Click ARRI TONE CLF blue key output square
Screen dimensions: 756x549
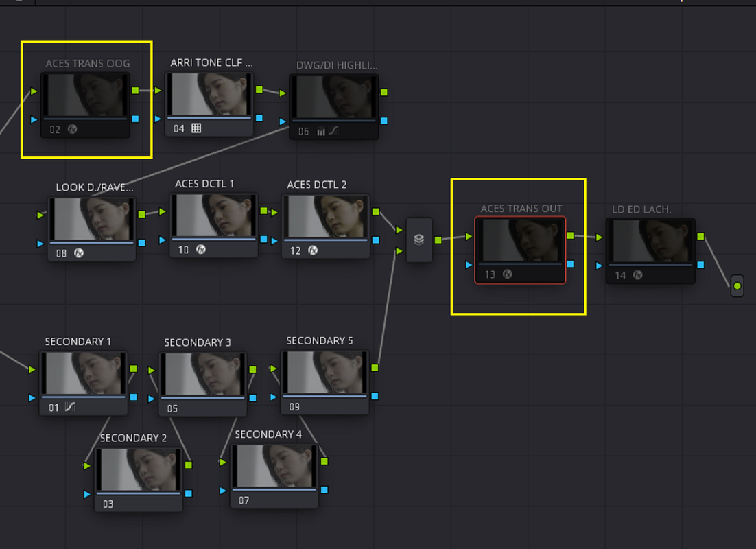(x=259, y=118)
